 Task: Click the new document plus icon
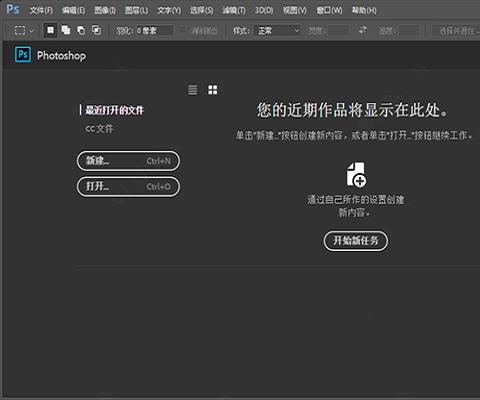coord(356,175)
